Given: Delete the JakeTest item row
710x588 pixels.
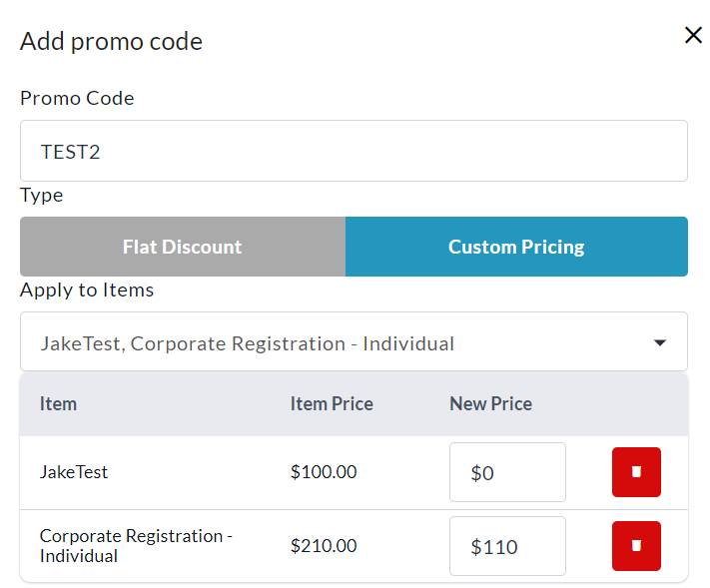Looking at the screenshot, I should tap(636, 472).
